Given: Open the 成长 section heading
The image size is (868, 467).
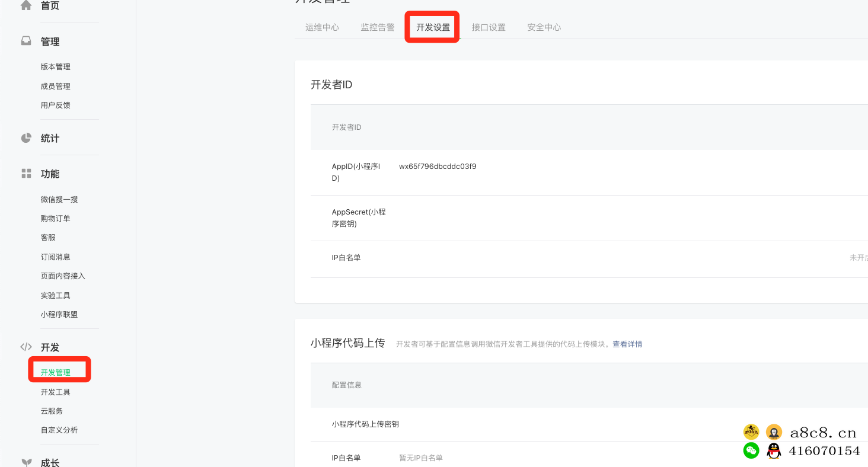Looking at the screenshot, I should pos(50,462).
